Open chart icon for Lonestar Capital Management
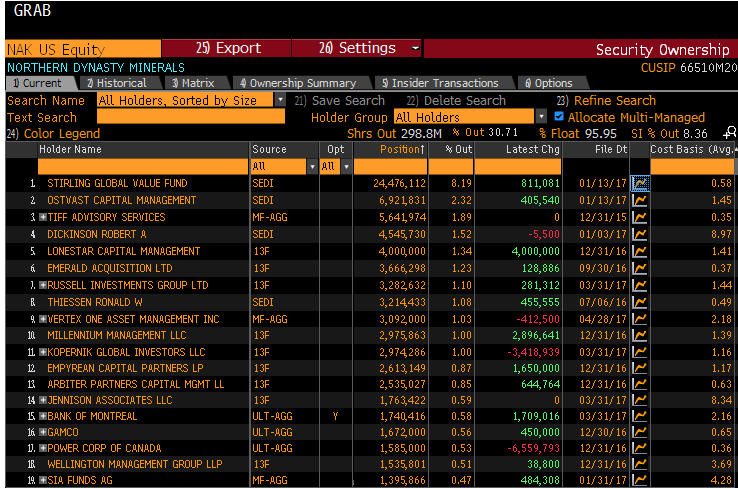Viewport: 738px width, 488px height. (640, 251)
